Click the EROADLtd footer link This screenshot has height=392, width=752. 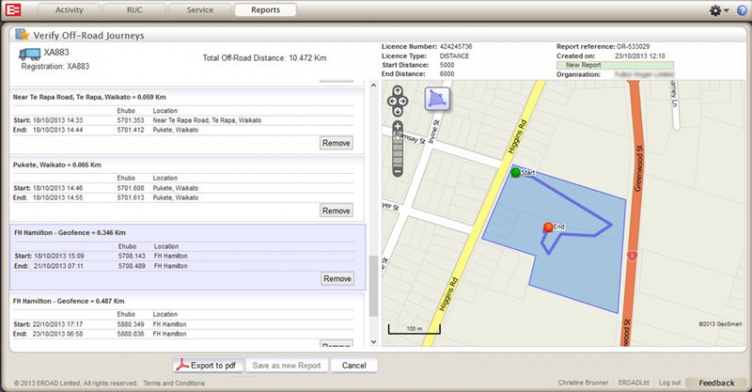click(633, 383)
